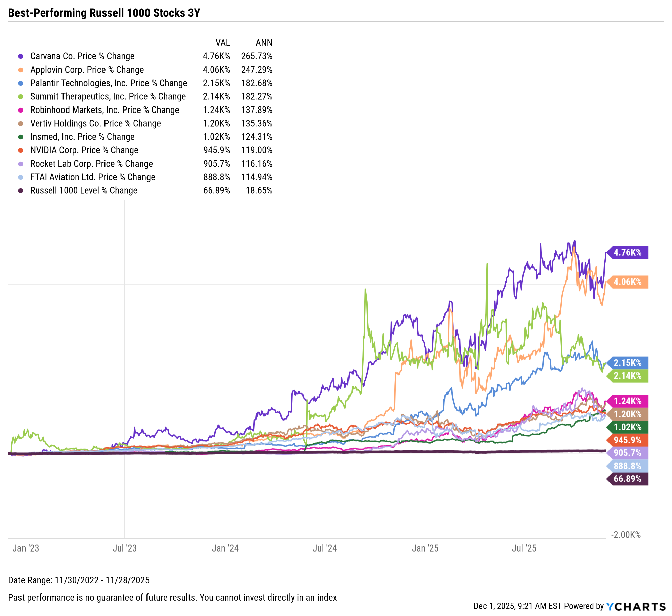Click the Robinhood Markets pink legend dot
The width and height of the screenshot is (672, 616).
(21, 110)
